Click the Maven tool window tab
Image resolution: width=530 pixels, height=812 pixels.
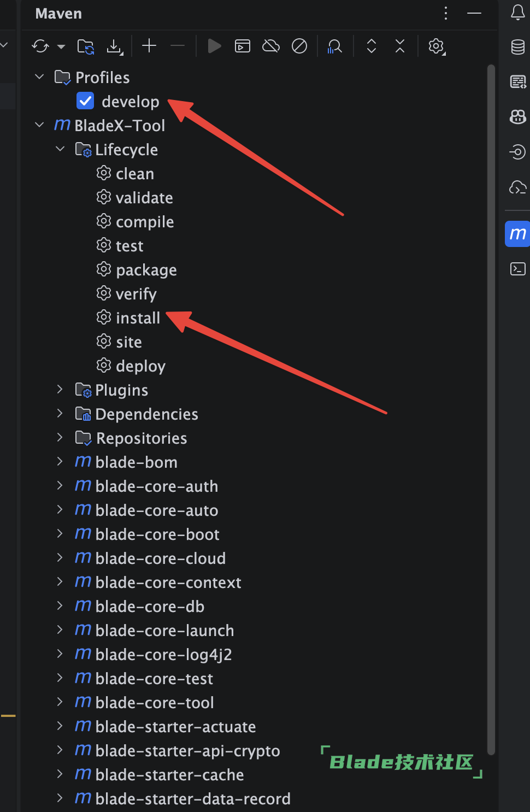click(x=517, y=234)
